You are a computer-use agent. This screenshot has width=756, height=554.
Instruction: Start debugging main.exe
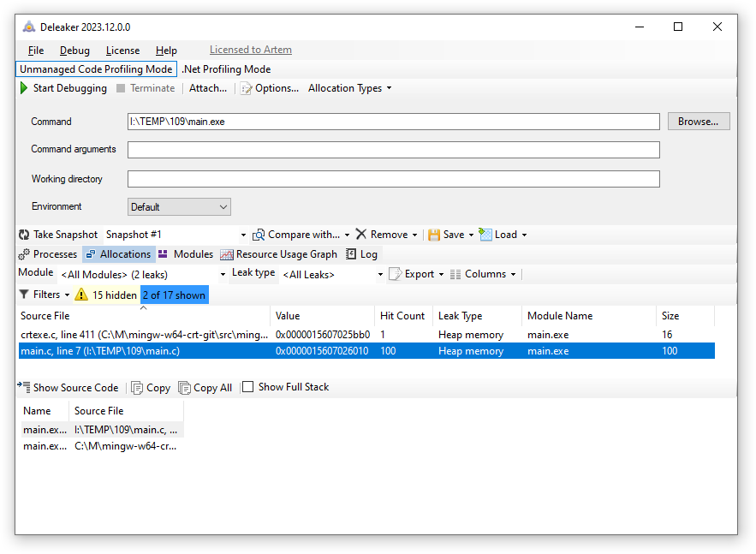tap(64, 87)
